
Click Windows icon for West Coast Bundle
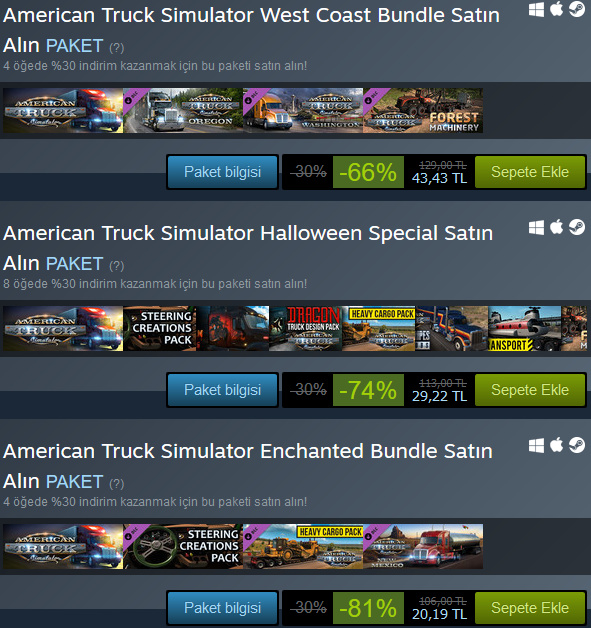[x=536, y=10]
